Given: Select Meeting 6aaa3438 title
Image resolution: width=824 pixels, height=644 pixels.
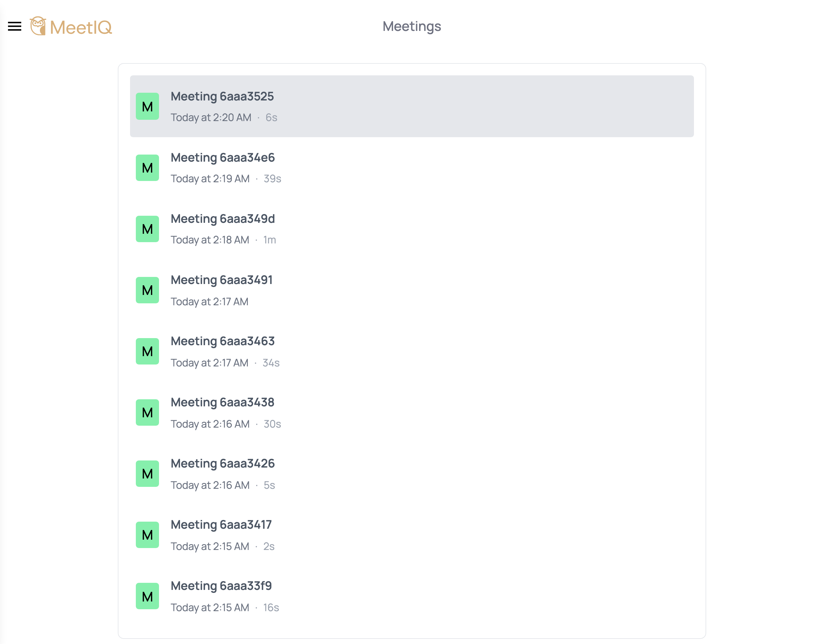Looking at the screenshot, I should (x=222, y=402).
